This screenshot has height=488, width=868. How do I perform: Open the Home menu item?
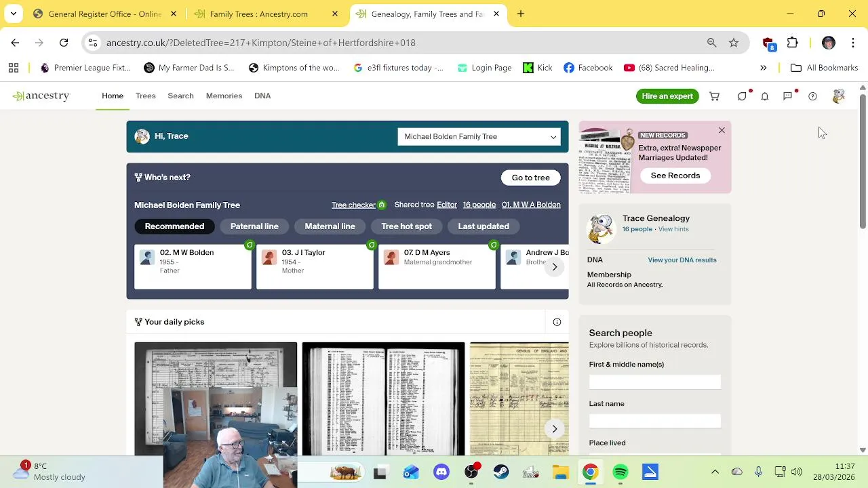(x=113, y=96)
